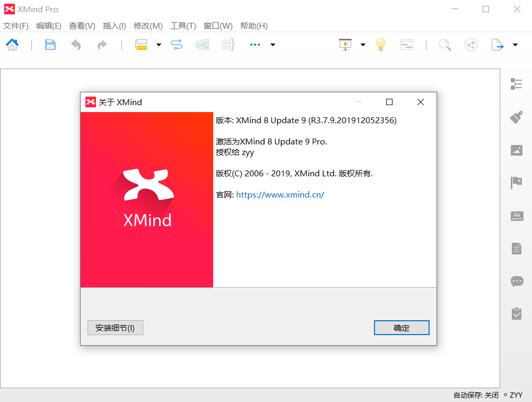Start presentation mode icon
Image resolution: width=532 pixels, height=402 pixels.
point(345,45)
